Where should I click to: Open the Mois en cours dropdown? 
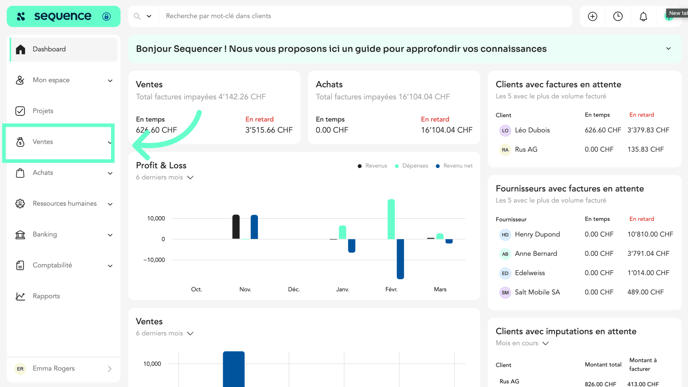(x=522, y=343)
